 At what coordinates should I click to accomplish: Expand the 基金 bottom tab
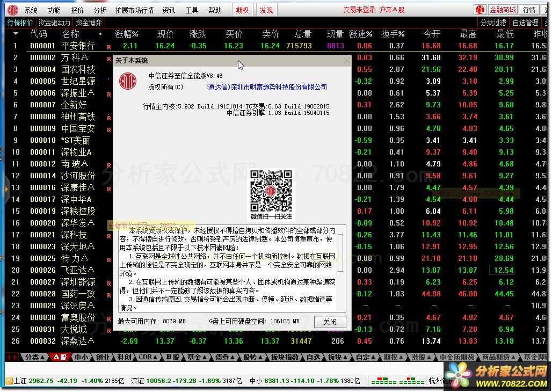pyautogui.click(x=197, y=357)
